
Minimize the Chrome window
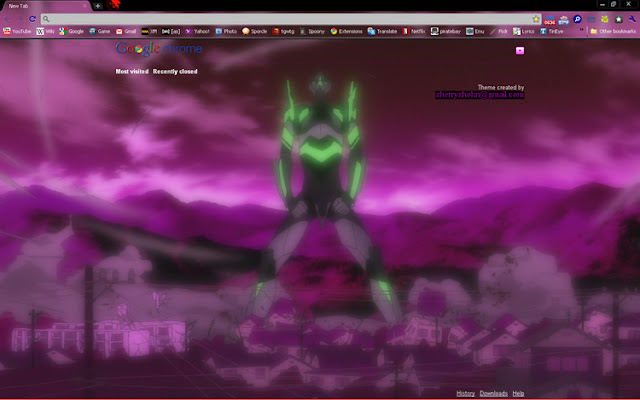tap(602, 4)
